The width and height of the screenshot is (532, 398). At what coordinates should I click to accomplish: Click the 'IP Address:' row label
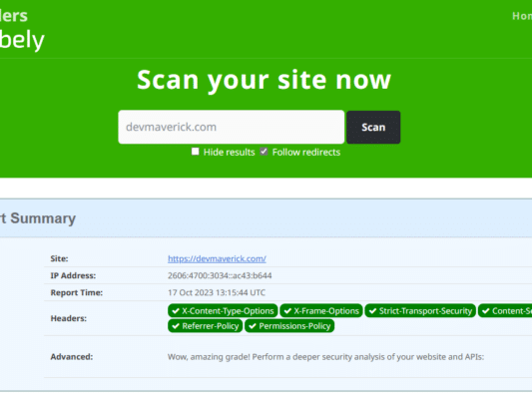73,275
